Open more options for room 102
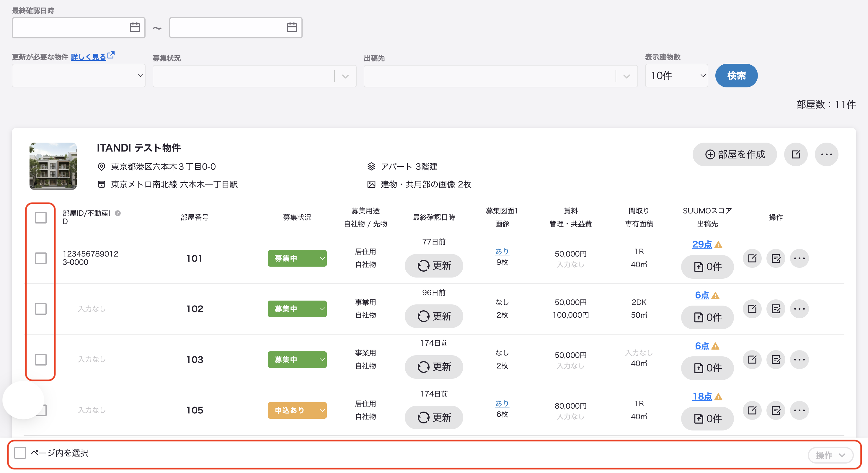868x473 pixels. coord(799,309)
